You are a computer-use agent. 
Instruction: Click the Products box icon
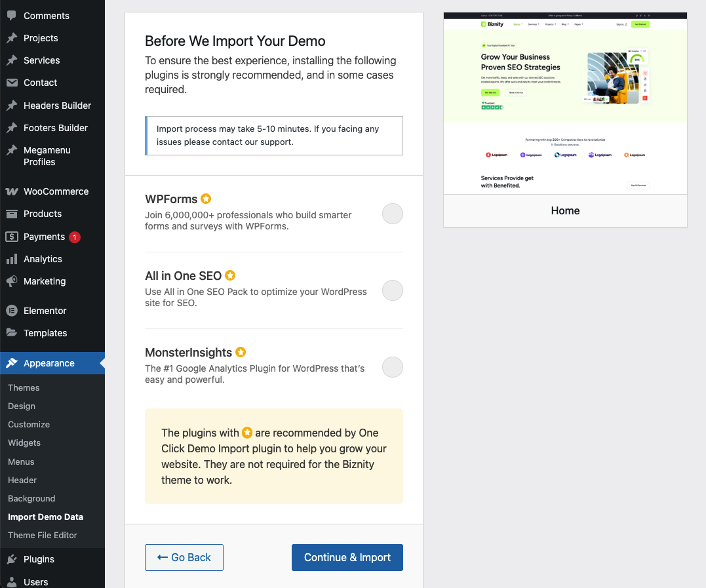pyautogui.click(x=12, y=214)
